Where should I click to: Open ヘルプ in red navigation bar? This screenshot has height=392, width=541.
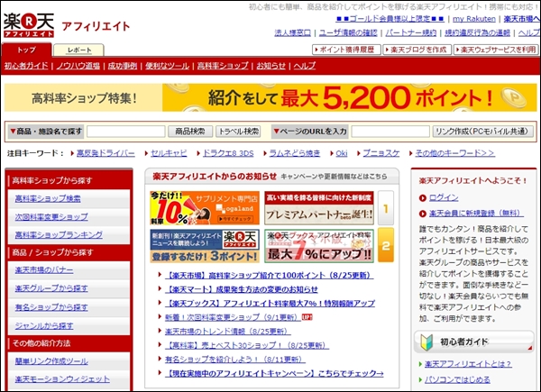(305, 66)
